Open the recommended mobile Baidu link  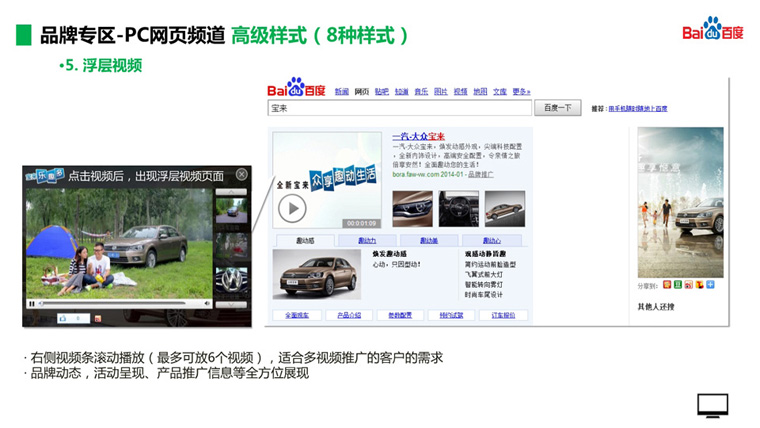coord(638,109)
